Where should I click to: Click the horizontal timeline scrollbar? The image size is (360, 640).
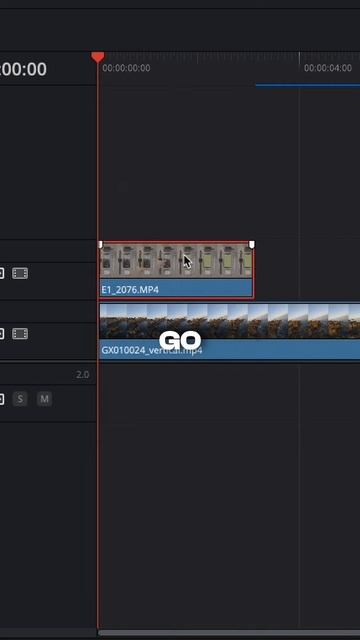pos(229,633)
